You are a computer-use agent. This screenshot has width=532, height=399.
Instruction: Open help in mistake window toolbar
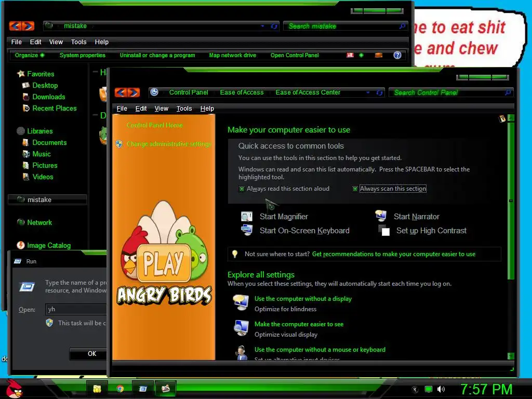click(397, 55)
